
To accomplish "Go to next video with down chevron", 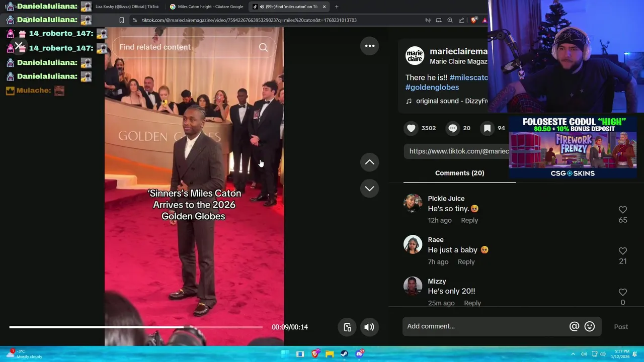I will pos(369,188).
